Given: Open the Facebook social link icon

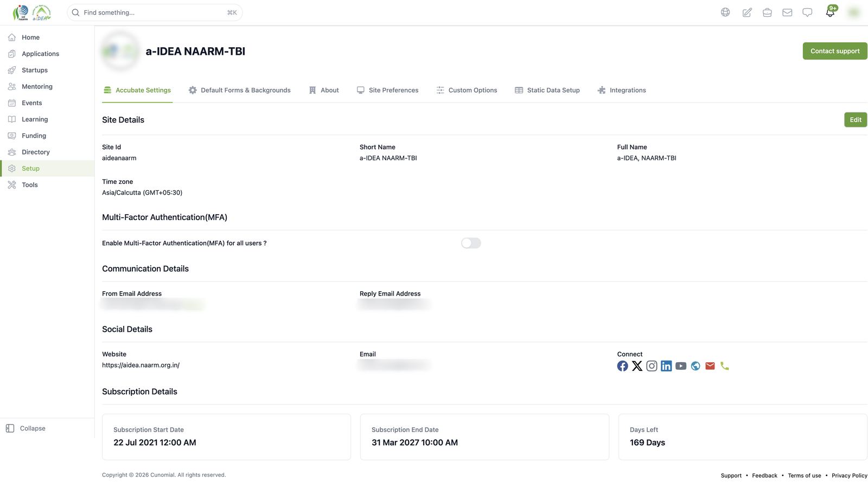Looking at the screenshot, I should 623,366.
